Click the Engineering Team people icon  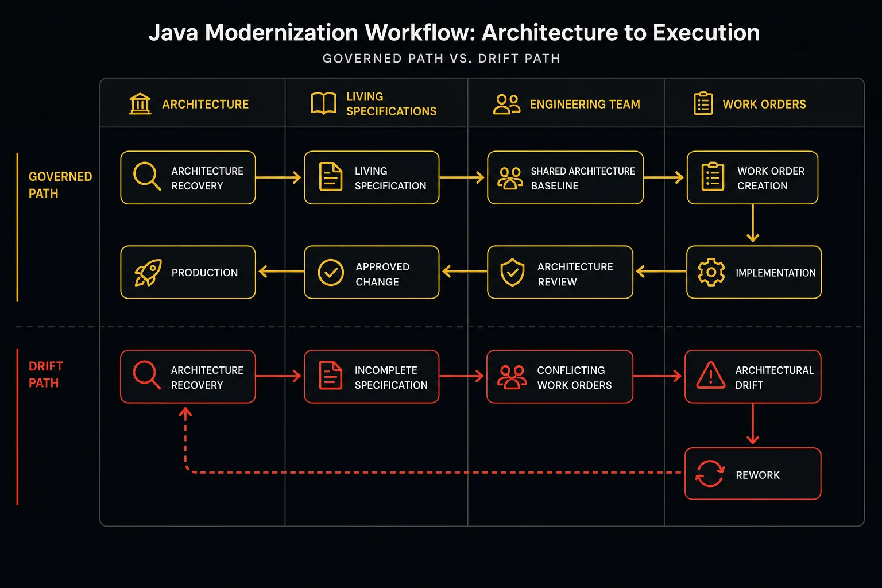coord(506,104)
